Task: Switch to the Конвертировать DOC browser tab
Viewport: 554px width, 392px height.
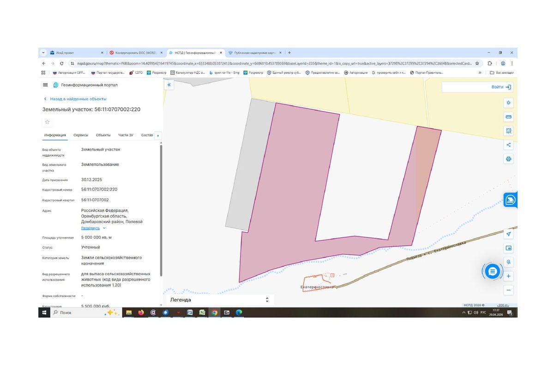Action: point(136,53)
